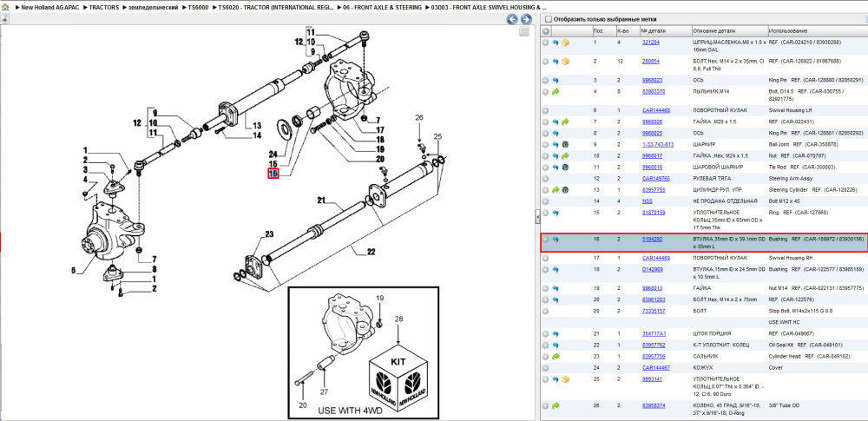
Task: Click globe icon for part 1-33-743-613
Action: tap(565, 145)
